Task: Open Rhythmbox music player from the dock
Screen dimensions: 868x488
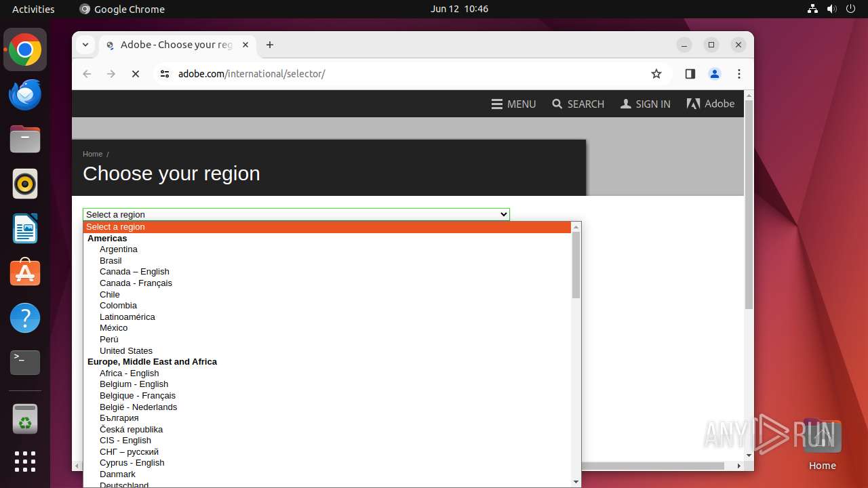Action: [25, 184]
